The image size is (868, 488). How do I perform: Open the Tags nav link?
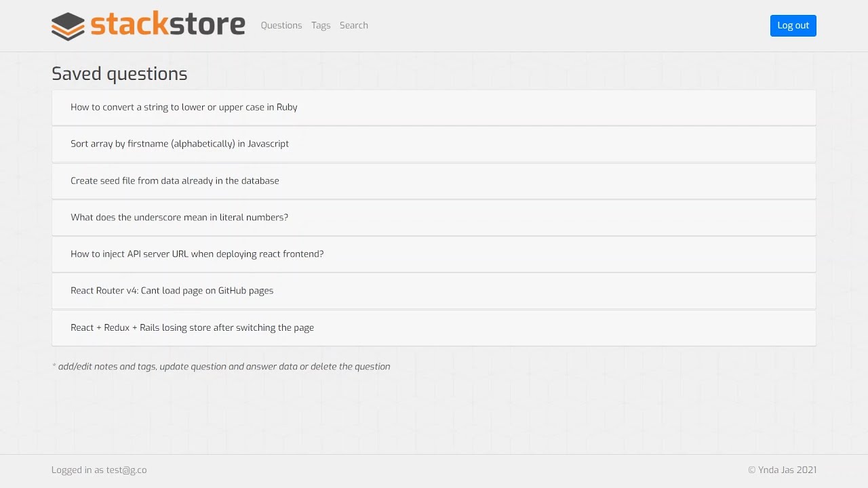coord(321,25)
